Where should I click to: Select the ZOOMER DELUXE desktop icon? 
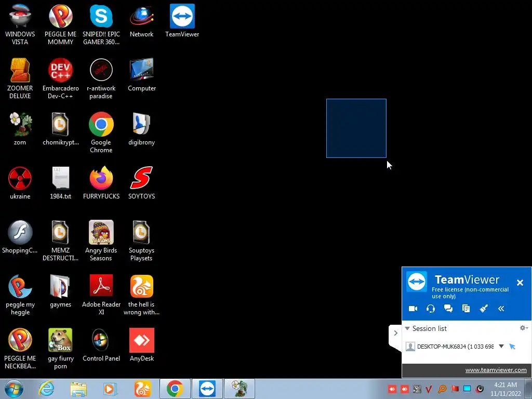(20, 78)
